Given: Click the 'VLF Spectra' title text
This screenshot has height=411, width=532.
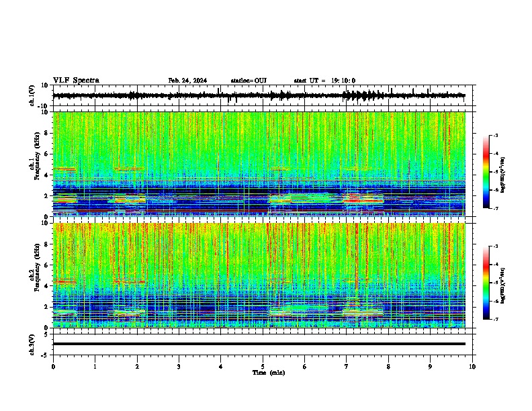Looking at the screenshot, I should point(76,81).
